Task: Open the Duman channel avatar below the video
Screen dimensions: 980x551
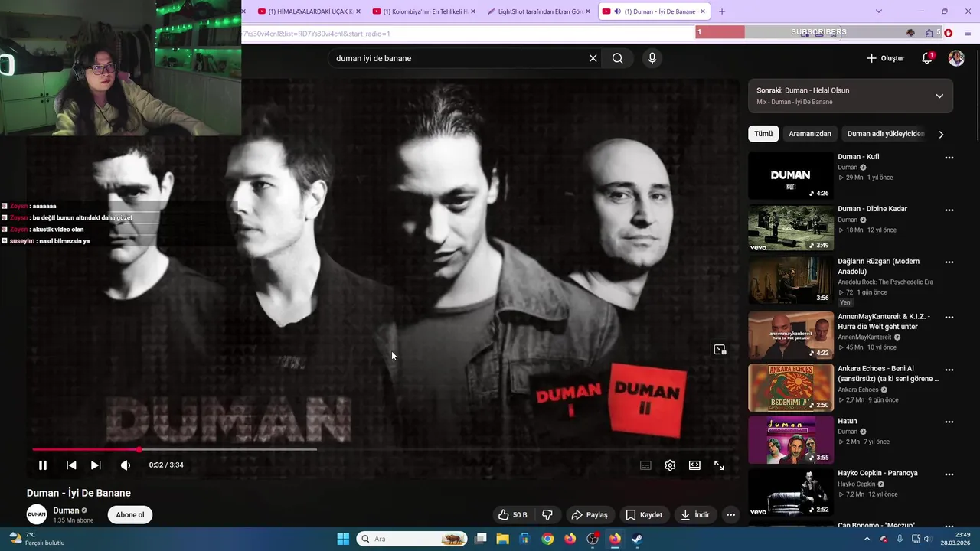Action: (x=37, y=515)
